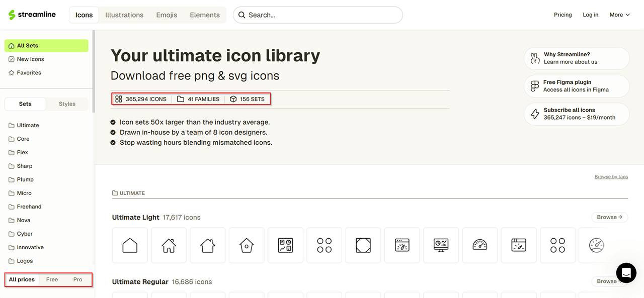
Task: Click the birdhouse style home icon
Action: coord(247,245)
